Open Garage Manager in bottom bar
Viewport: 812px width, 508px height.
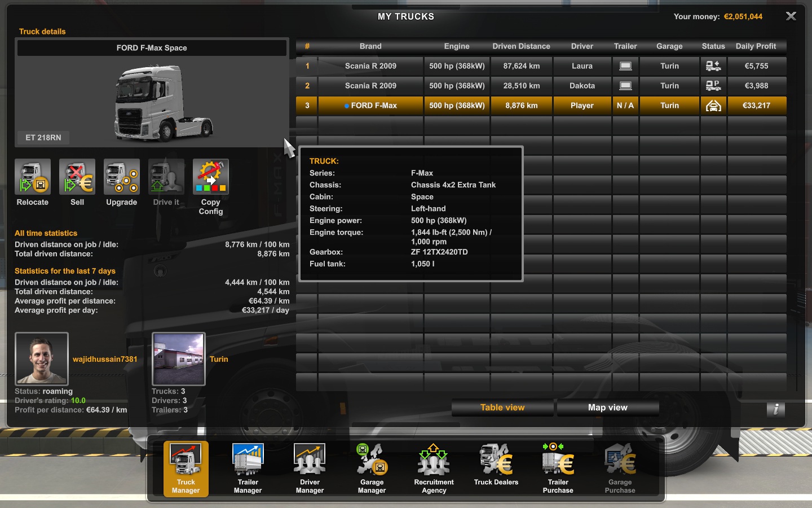[372, 468]
